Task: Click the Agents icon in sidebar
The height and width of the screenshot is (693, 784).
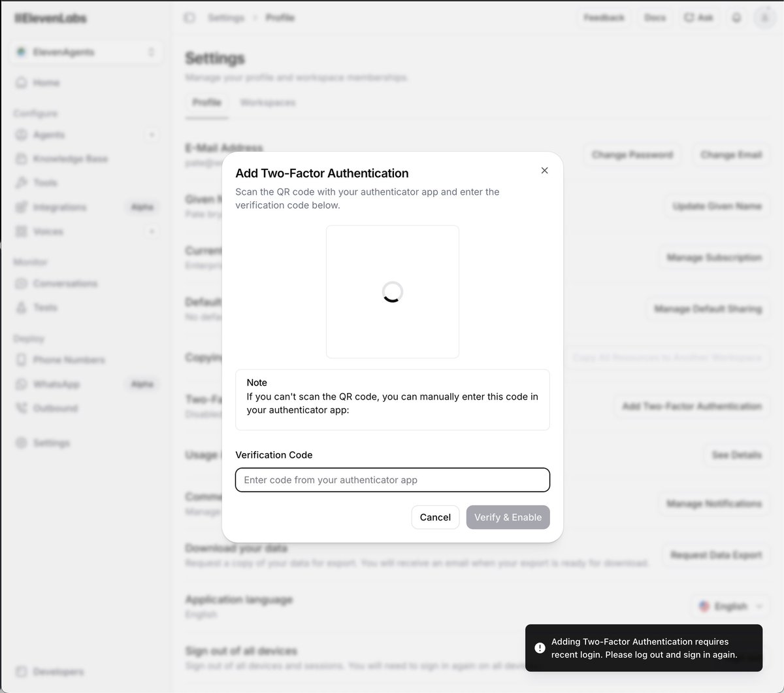Action: coord(22,135)
